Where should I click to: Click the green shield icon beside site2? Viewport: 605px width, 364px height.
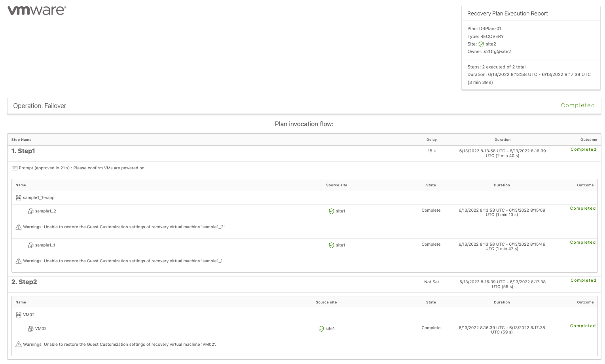(481, 44)
